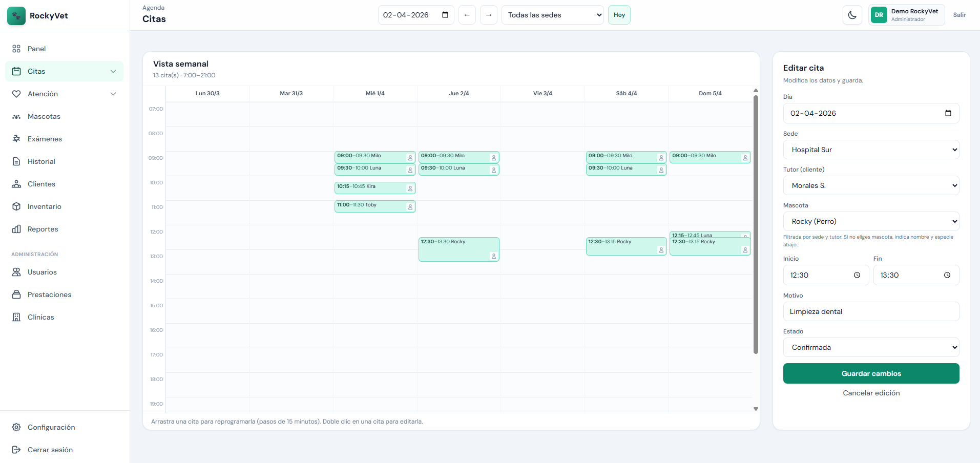Image resolution: width=980 pixels, height=463 pixels.
Task: Open the Estado dropdown showing Confirmada
Action: click(x=871, y=347)
